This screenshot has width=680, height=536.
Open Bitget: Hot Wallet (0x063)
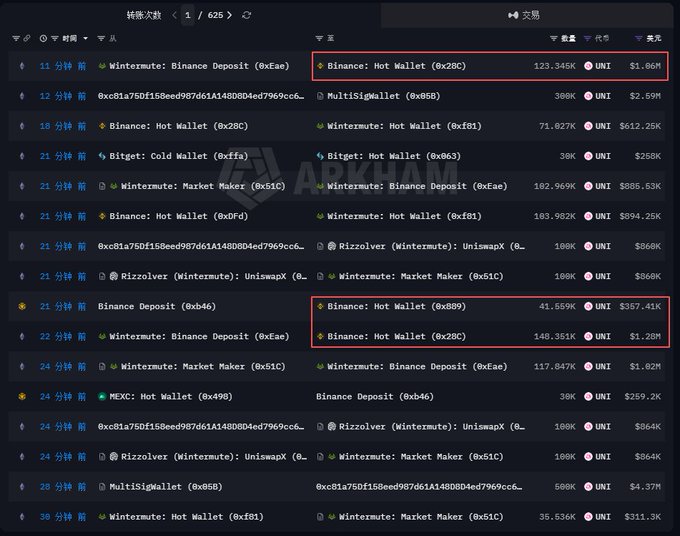tap(394, 156)
